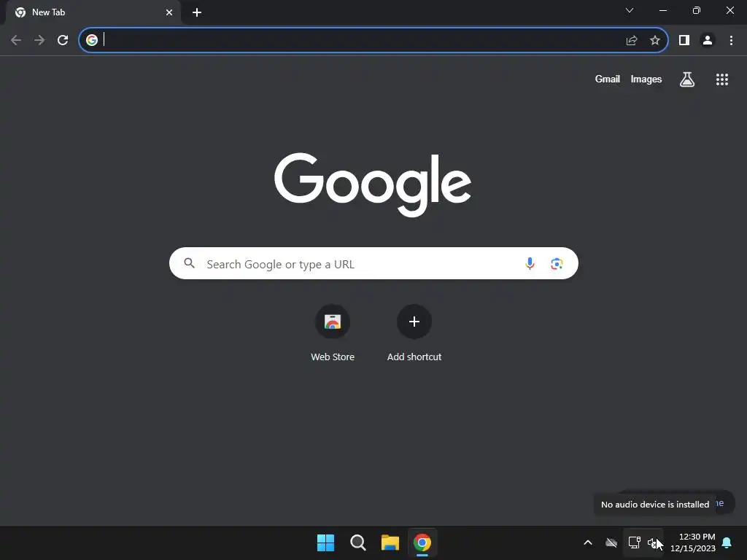
Task: Open Windows taskbar search
Action: (357, 542)
